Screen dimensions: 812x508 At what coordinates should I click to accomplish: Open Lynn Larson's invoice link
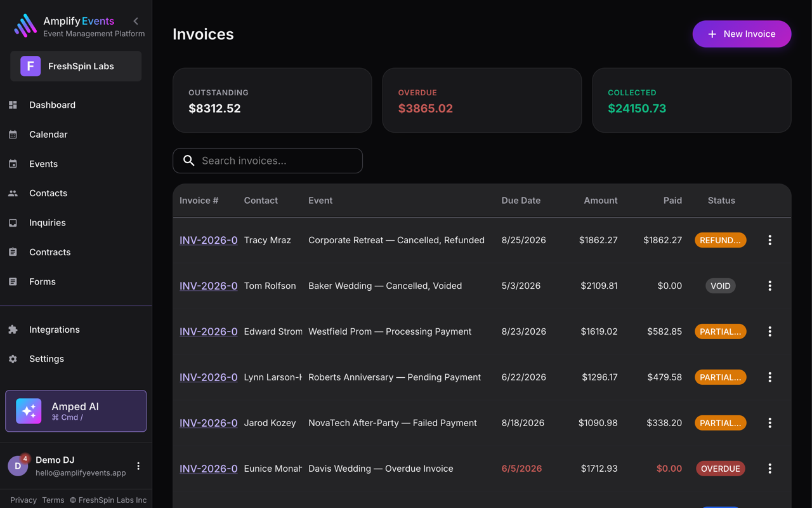[209, 377]
